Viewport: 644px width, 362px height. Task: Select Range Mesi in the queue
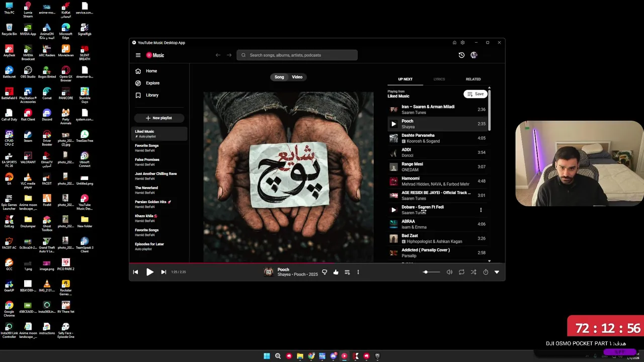click(x=437, y=167)
